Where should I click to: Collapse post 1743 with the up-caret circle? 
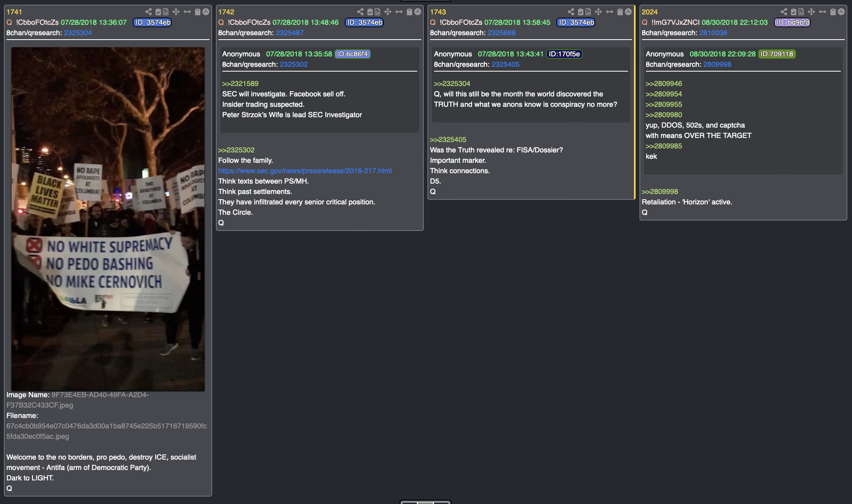tap(628, 12)
